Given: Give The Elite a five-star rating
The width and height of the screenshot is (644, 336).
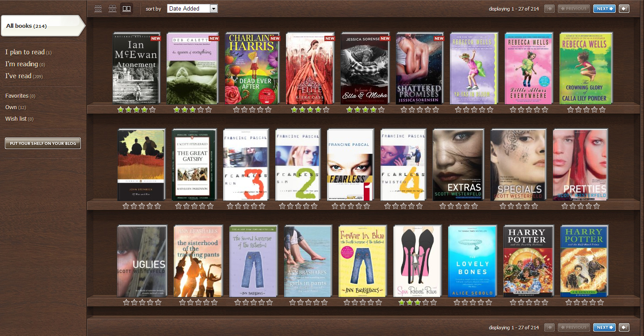Looking at the screenshot, I should tap(326, 110).
